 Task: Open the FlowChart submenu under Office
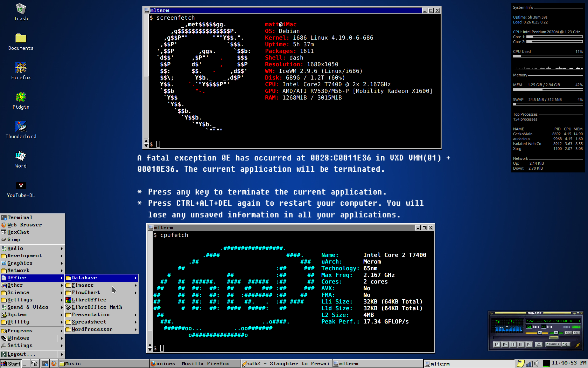[102, 293]
